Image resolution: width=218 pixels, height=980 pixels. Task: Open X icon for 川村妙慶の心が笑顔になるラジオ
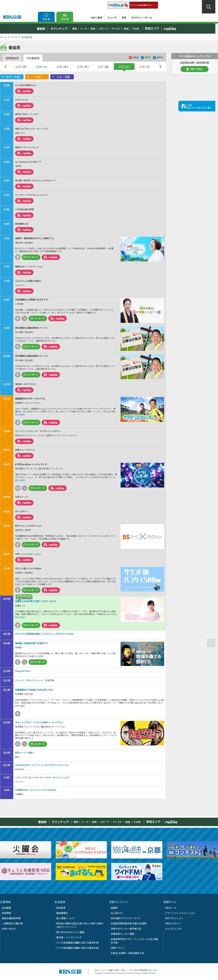click(x=24, y=318)
